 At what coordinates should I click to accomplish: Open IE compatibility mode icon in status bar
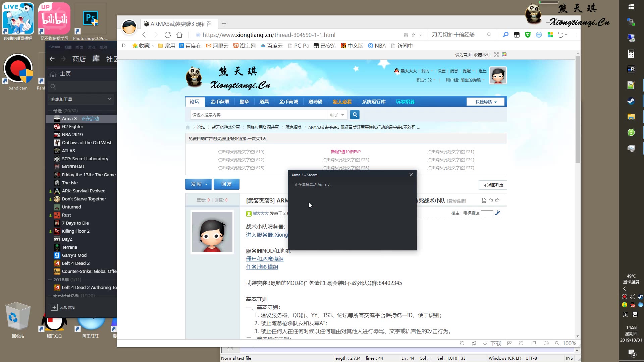tap(520, 343)
